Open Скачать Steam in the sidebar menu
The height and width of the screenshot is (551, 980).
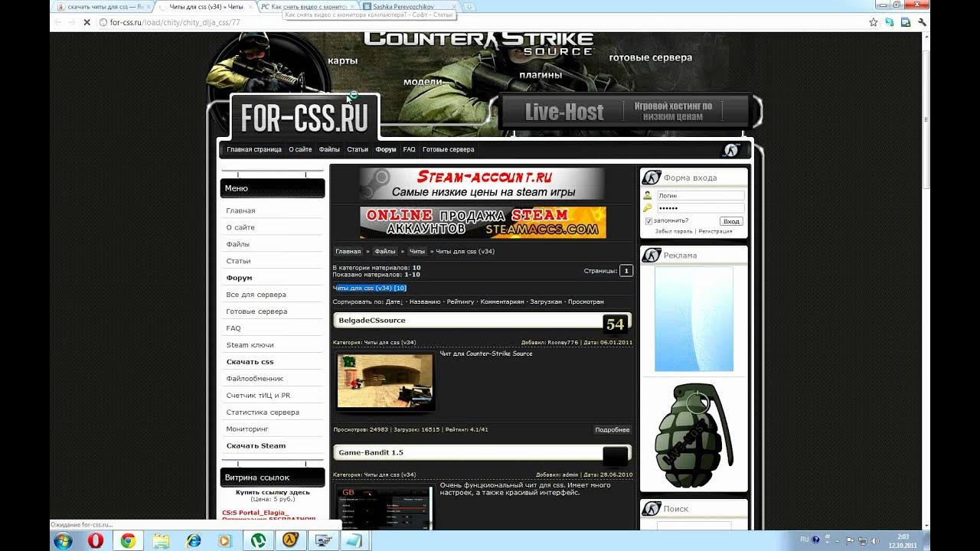256,446
